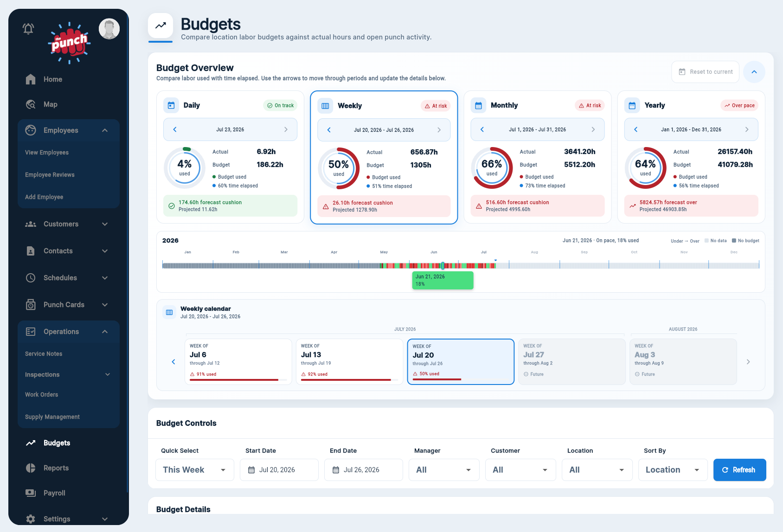This screenshot has height=532, width=783.
Task: Click the End Date field
Action: (364, 470)
